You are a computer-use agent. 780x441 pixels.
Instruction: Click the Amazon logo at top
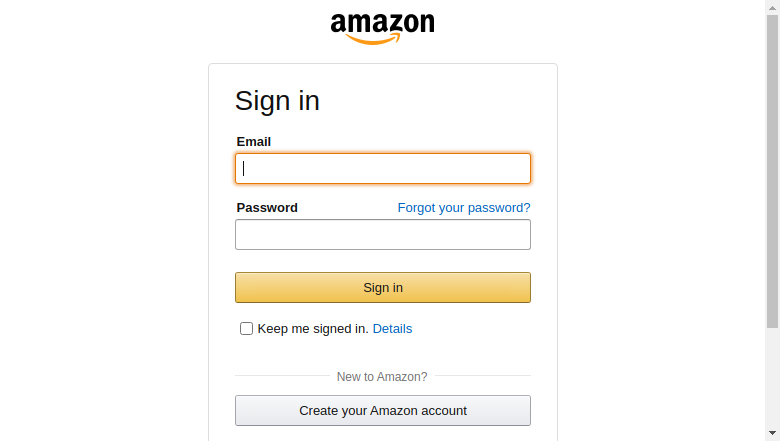point(382,29)
